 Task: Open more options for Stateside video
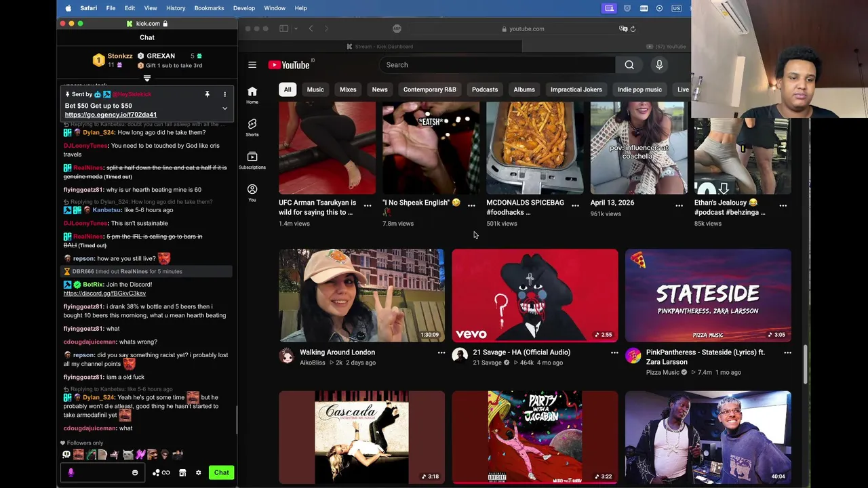coord(787,352)
